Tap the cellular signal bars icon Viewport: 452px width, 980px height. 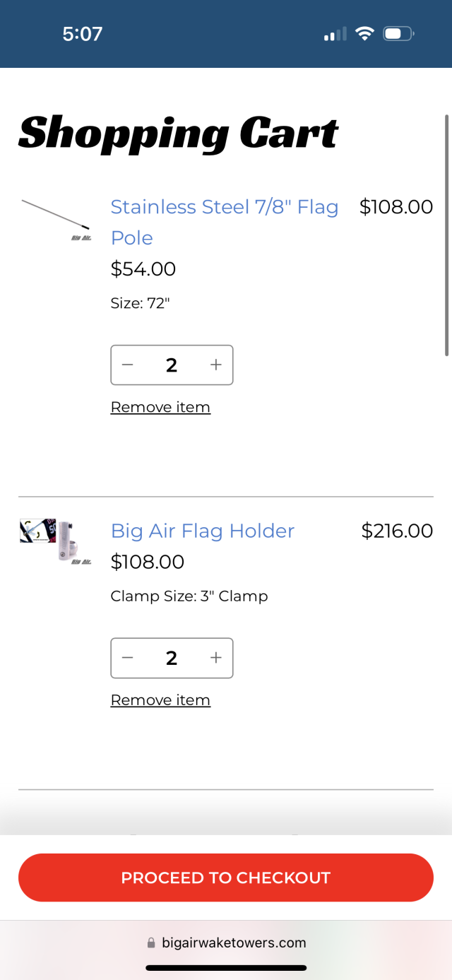tap(335, 34)
